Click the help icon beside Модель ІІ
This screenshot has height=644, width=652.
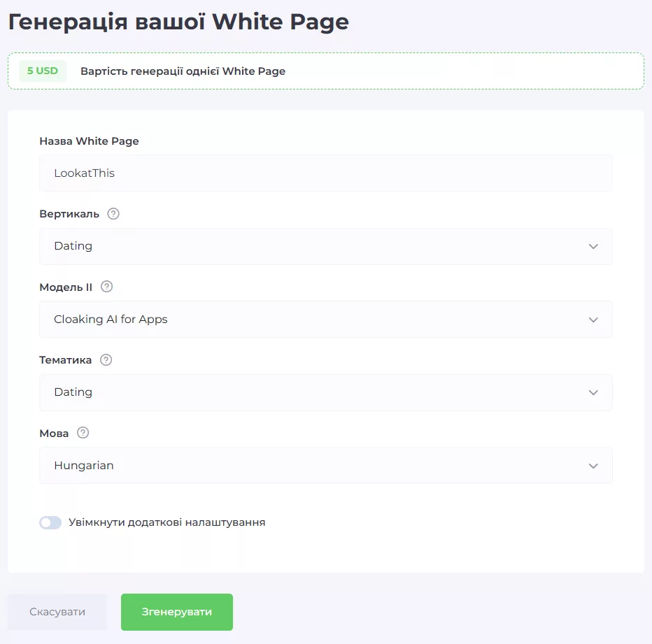pyautogui.click(x=106, y=287)
